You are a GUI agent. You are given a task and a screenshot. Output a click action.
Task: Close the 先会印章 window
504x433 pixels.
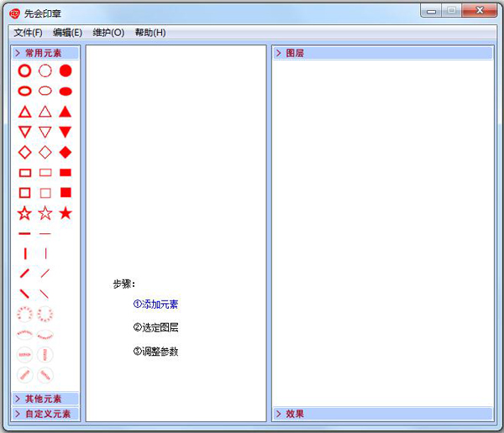click(480, 11)
